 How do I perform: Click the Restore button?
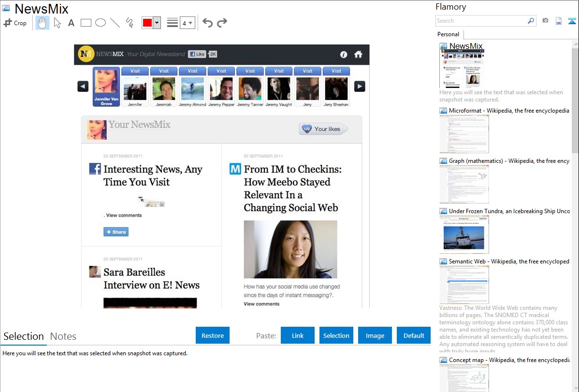pos(213,335)
